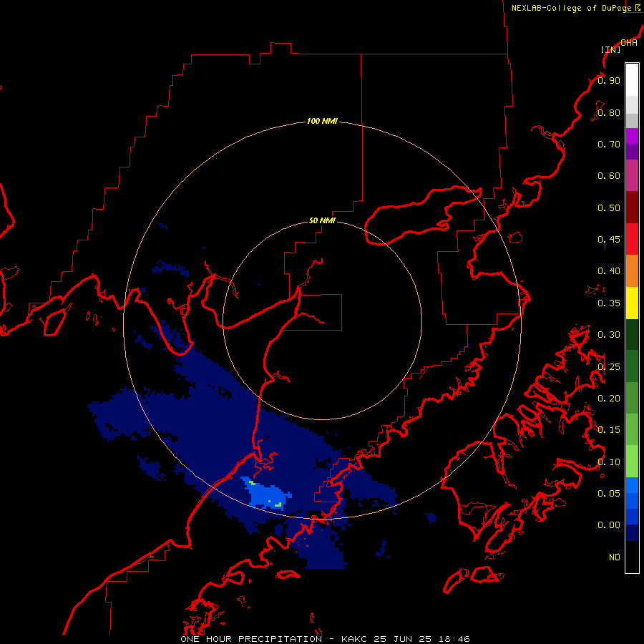Click the 100 NMI range ring label
644x644 pixels.
pos(322,121)
